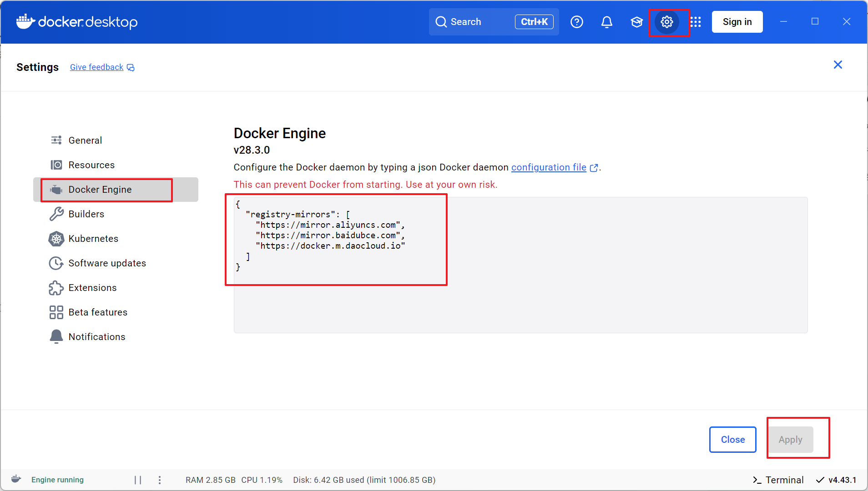Open the General settings section
This screenshot has width=868, height=491.
pos(116,140)
